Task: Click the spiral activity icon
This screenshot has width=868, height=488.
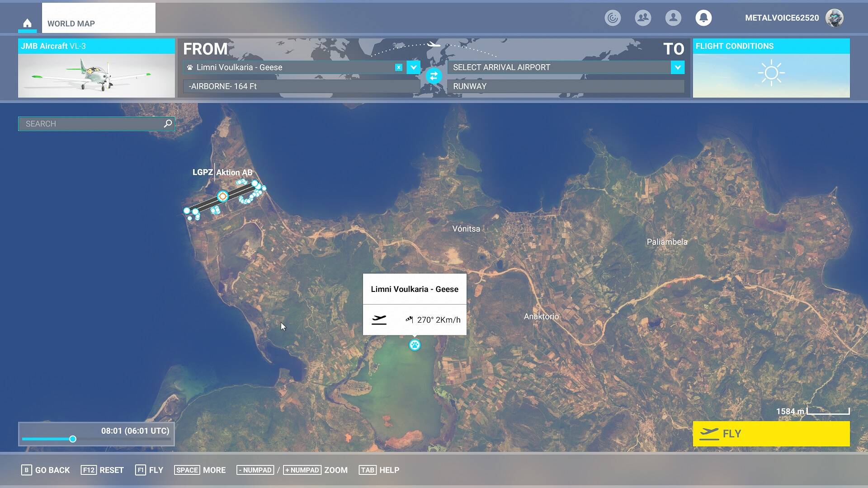Action: [613, 18]
